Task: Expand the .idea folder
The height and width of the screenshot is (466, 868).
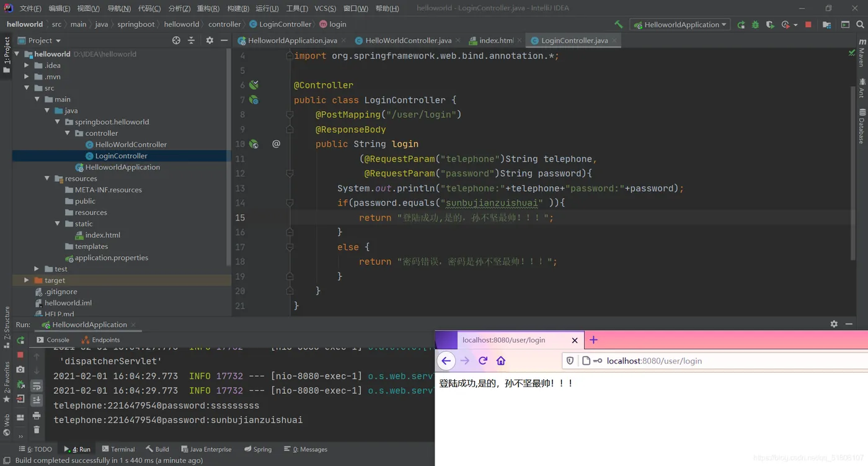Action: coord(27,65)
